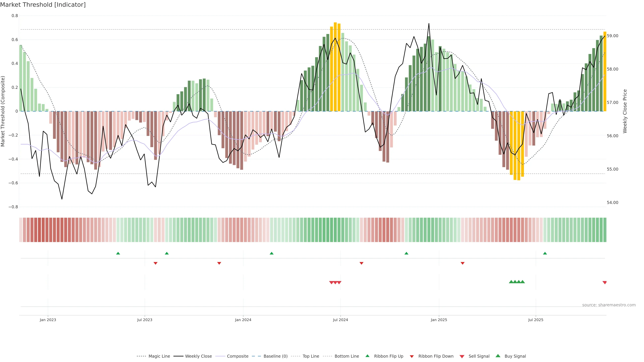Toggle the Composite legend entry
The height and width of the screenshot is (362, 644).
point(237,356)
